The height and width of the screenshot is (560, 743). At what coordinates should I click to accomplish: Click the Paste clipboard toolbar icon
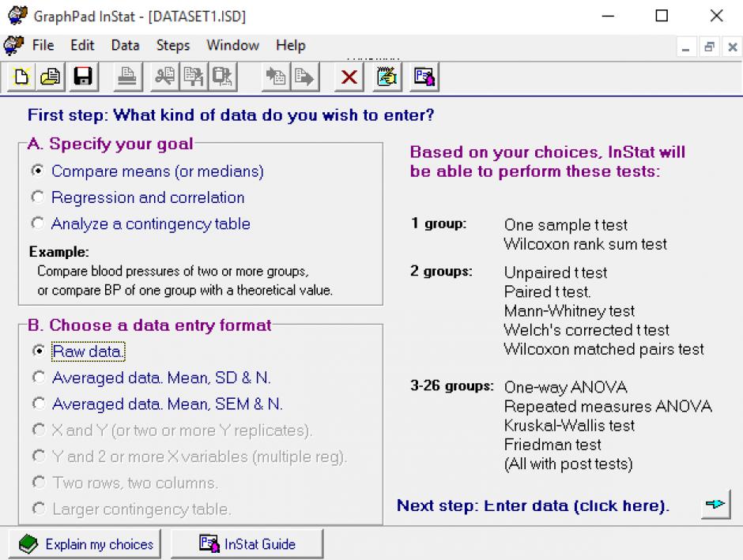222,76
